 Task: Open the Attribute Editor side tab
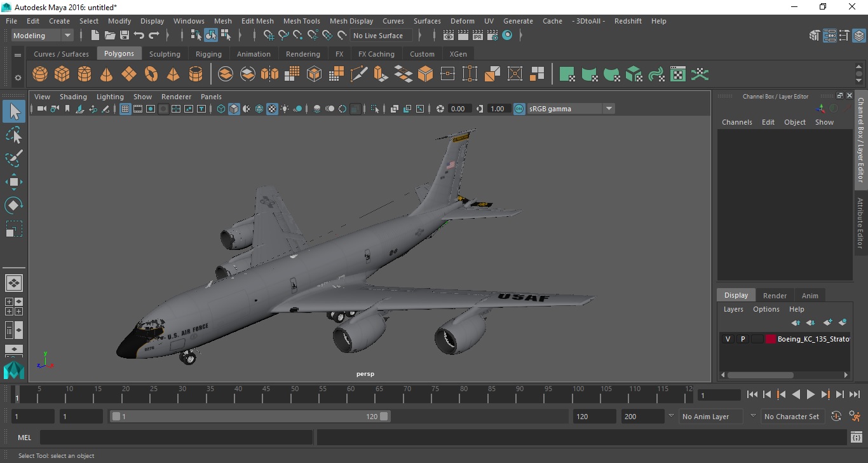click(x=860, y=223)
